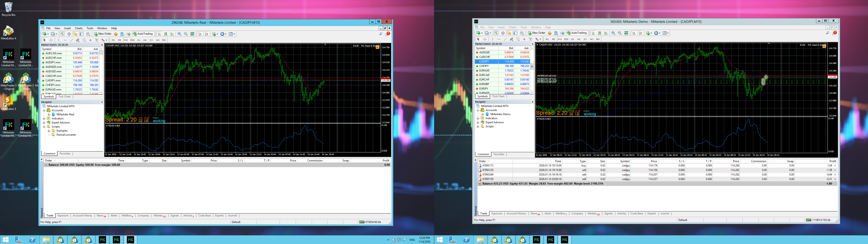This screenshot has height=244, width=868.
Task: Select text label tool in Demo window
Action: coord(531,39)
